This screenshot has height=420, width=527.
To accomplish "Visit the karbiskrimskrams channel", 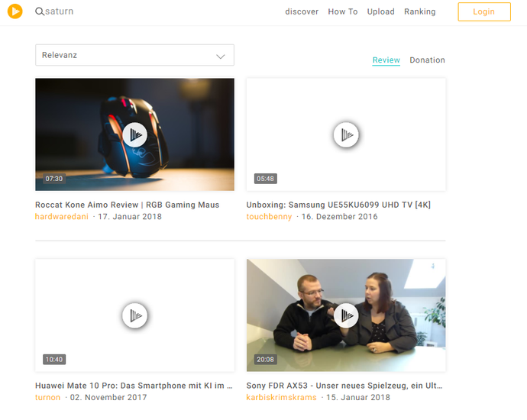I will pos(281,398).
